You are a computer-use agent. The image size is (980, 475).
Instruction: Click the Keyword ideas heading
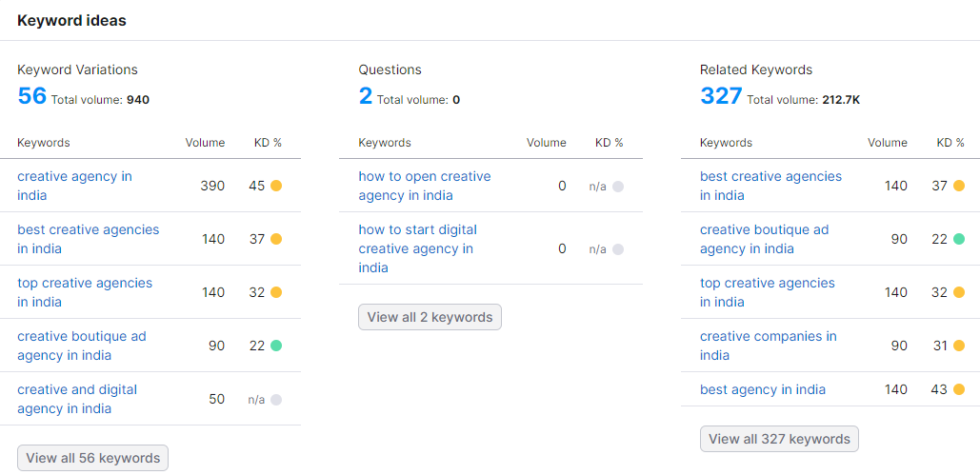(x=71, y=21)
